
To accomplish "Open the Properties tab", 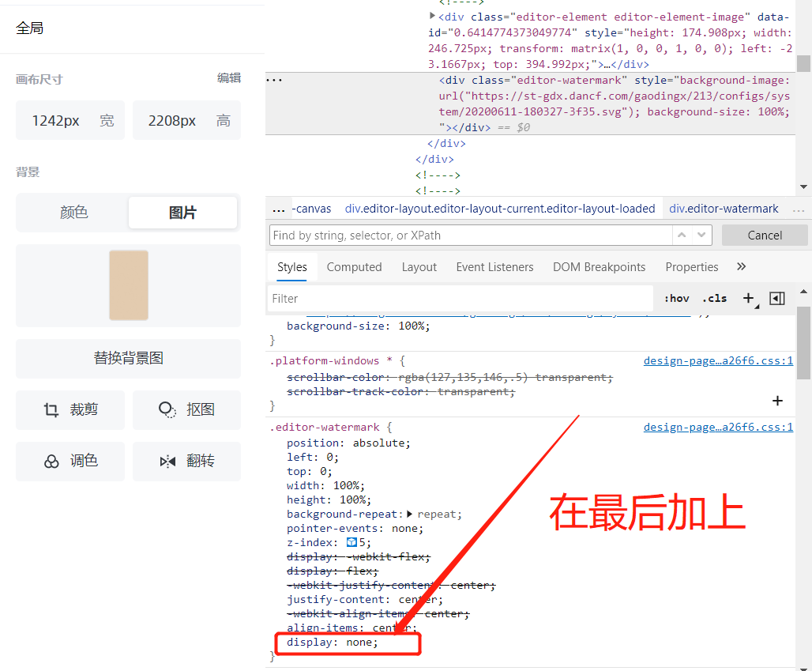I will [x=692, y=267].
